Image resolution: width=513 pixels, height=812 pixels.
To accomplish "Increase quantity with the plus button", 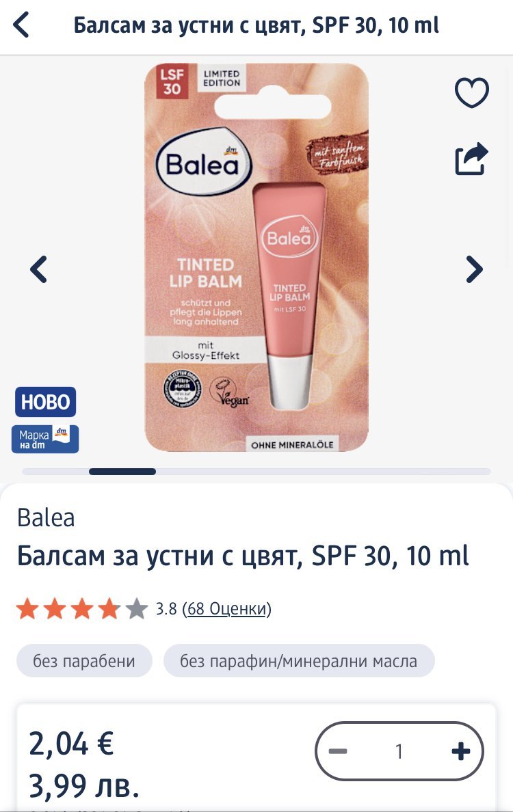I will click(x=460, y=751).
